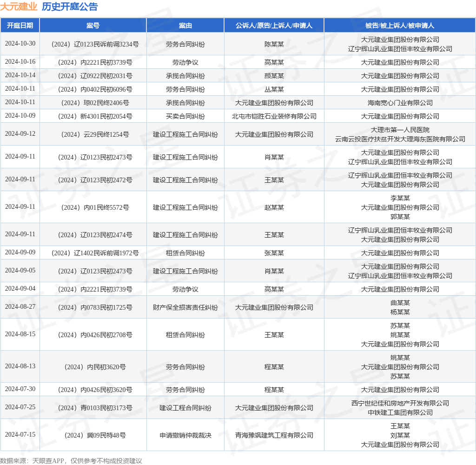Click date cell 2024-08-27

coord(20,307)
